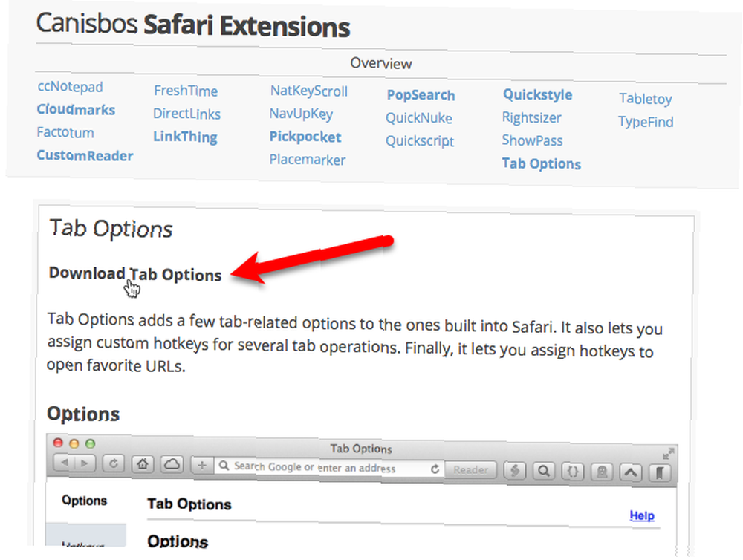The width and height of the screenshot is (743, 560).
Task: Click the home icon in Safari toolbar
Action: coord(143,464)
